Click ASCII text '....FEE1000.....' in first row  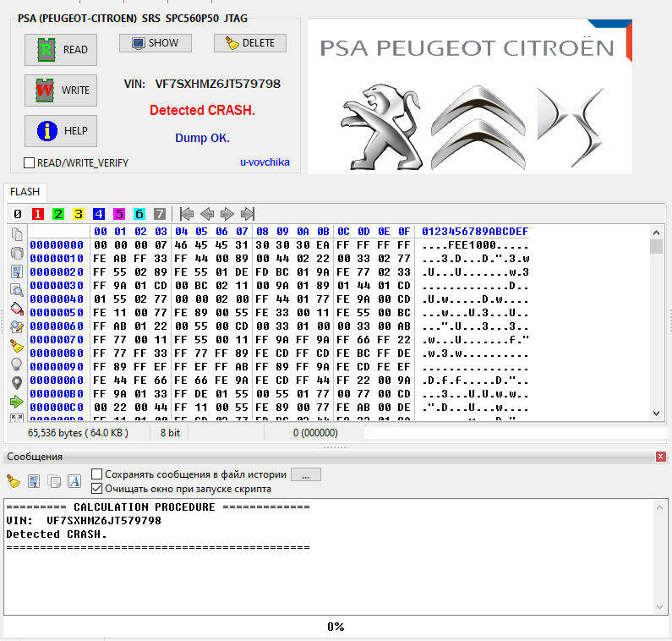475,246
